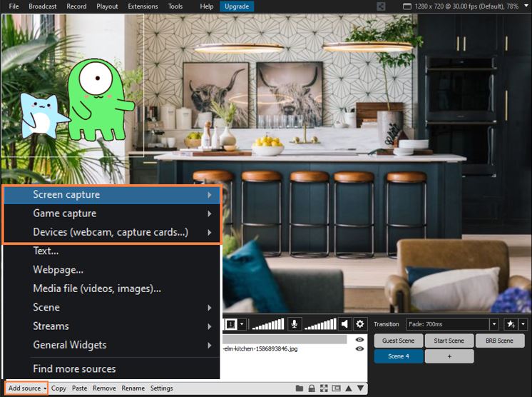Click the add transition star icon
The image size is (532, 397).
tap(511, 324)
